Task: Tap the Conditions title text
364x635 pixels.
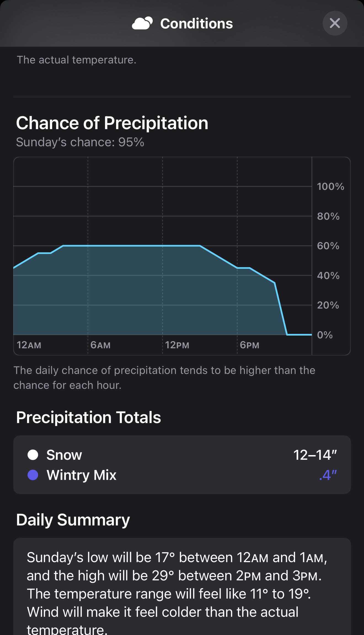Action: coord(197,23)
